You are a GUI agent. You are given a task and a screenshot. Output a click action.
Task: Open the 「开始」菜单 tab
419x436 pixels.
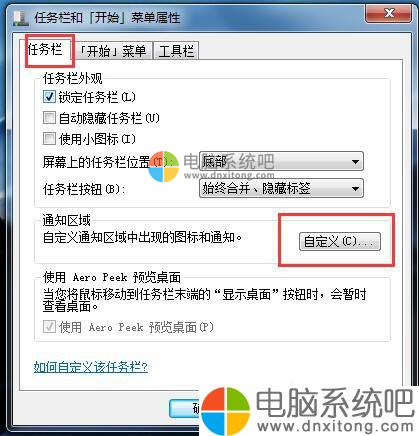[x=113, y=51]
